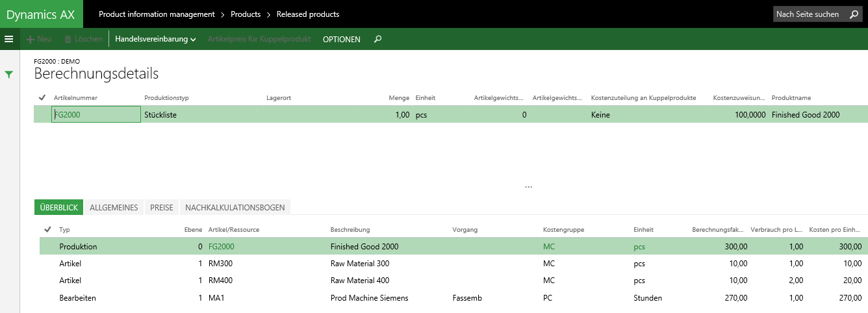Expand the Handelsvereinbarung dropdown
Screen dimensions: 868x313
(x=155, y=39)
